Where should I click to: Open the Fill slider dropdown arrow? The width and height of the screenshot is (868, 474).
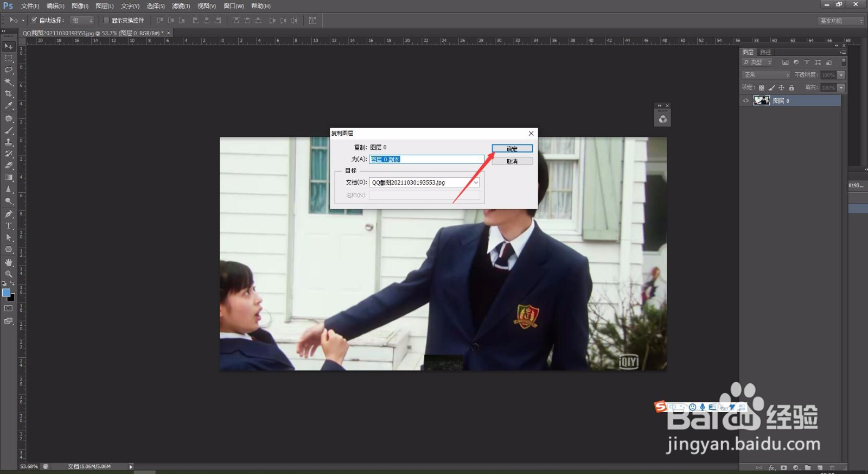coord(841,87)
